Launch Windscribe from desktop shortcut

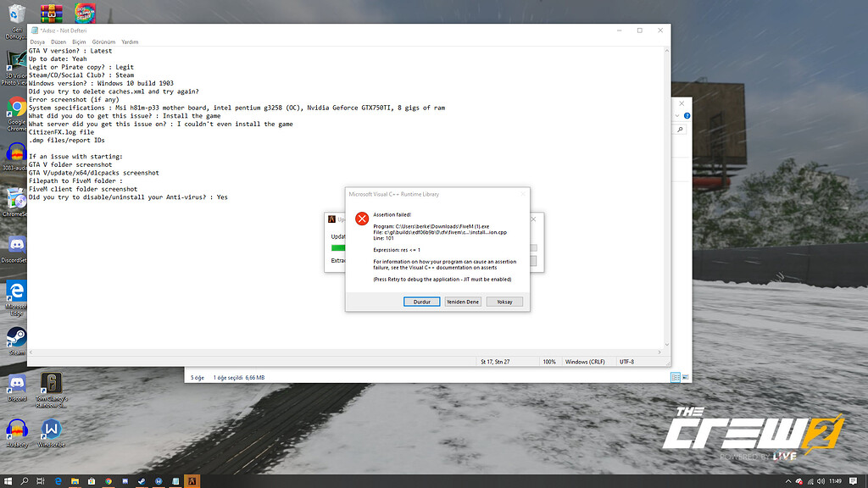point(51,433)
